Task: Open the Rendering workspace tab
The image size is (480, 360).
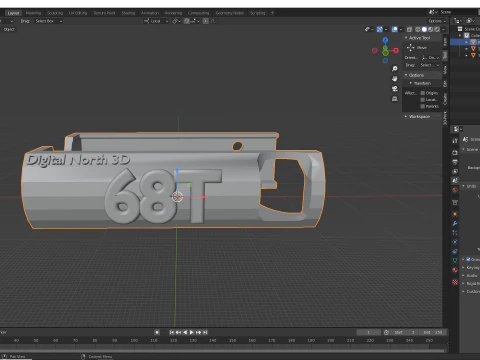Action: pyautogui.click(x=173, y=13)
